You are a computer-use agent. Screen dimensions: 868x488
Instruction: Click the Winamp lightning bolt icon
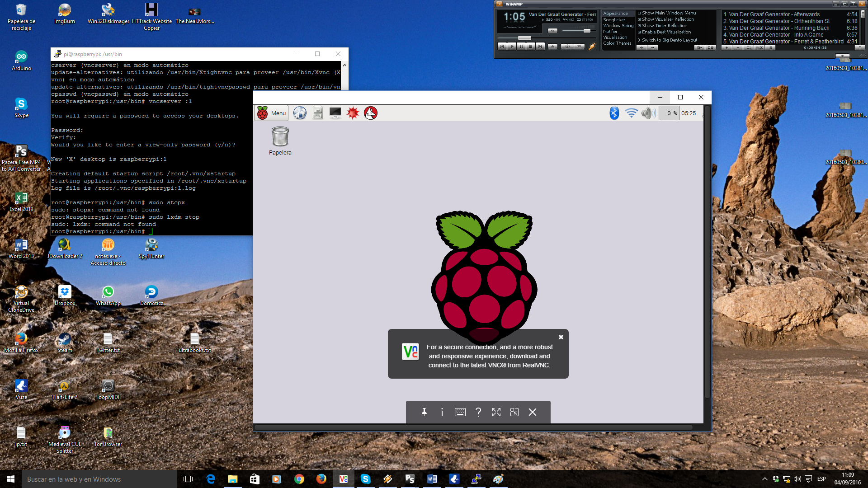coord(592,46)
